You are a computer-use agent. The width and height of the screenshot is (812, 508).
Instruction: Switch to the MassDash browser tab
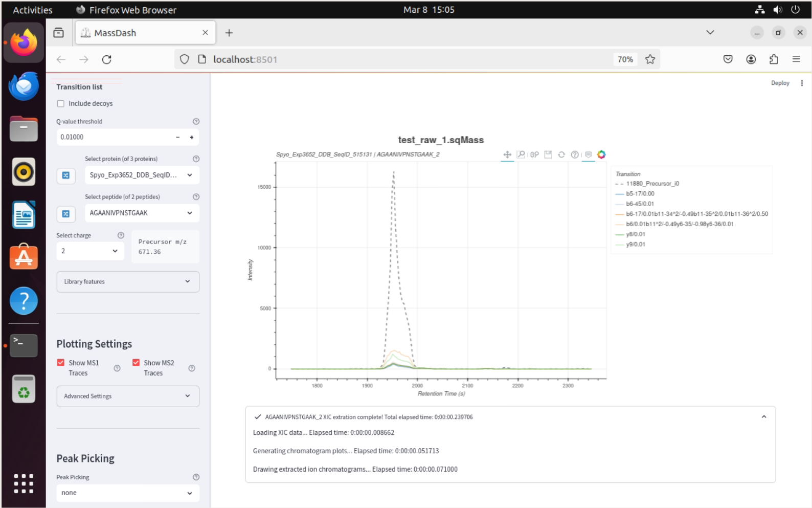point(145,33)
